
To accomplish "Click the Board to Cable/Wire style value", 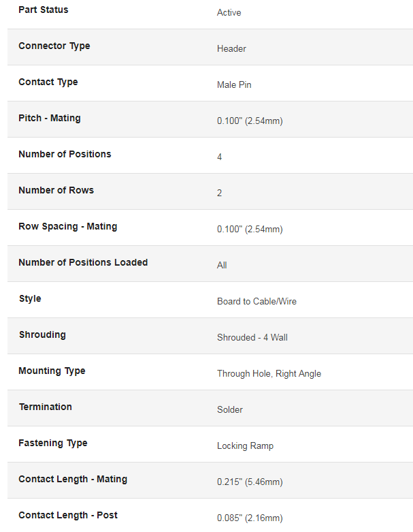I will [x=257, y=301].
